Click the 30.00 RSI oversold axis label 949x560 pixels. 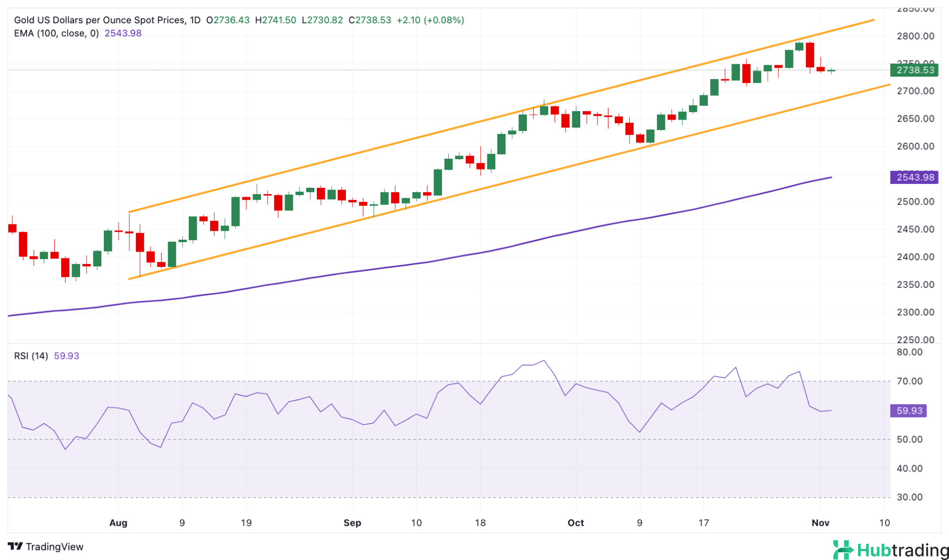(x=909, y=497)
